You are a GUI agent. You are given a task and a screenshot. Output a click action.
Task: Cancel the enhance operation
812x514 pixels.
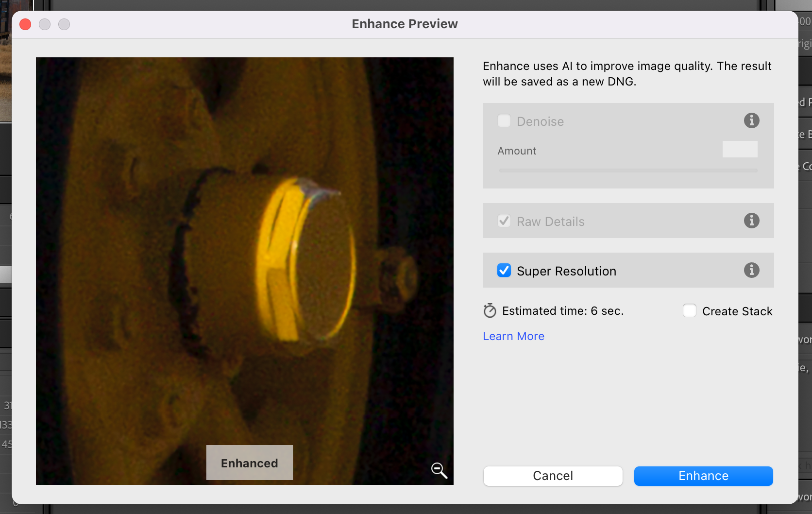pyautogui.click(x=553, y=476)
